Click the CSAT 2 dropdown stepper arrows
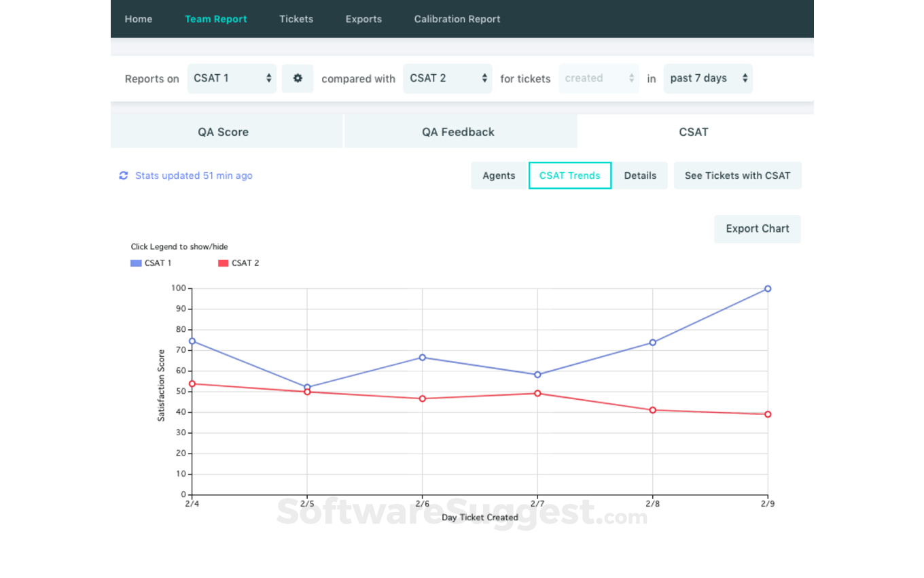This screenshot has height=578, width=924. point(484,78)
